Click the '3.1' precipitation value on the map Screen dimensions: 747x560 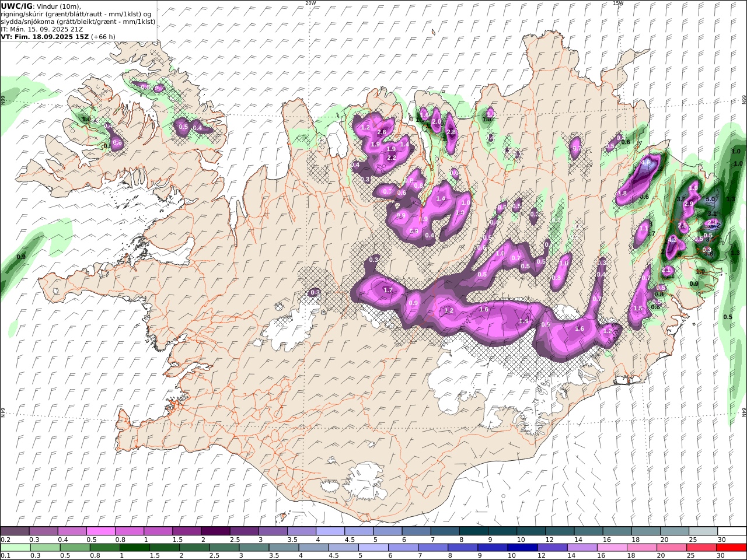tap(712, 213)
